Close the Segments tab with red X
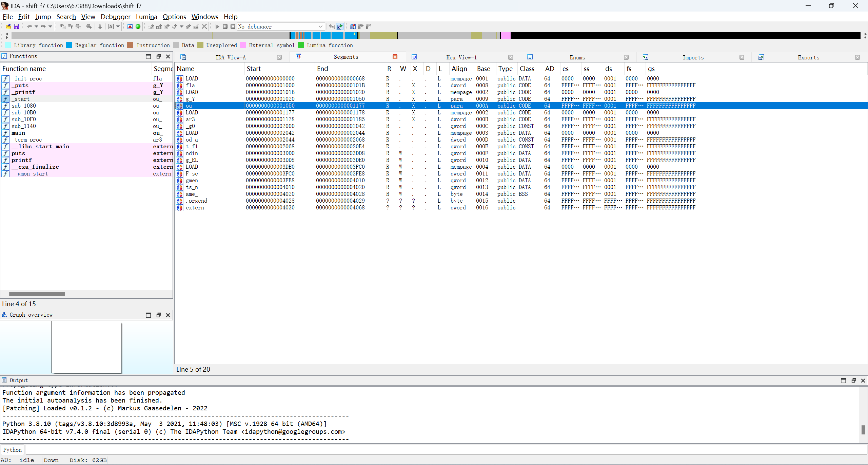868x465 pixels. pyautogui.click(x=395, y=57)
